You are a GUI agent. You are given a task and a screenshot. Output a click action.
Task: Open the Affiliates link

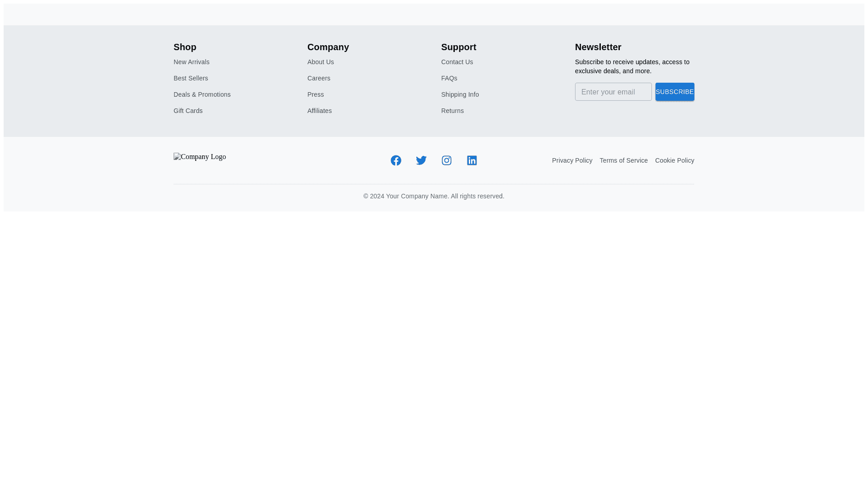click(320, 111)
